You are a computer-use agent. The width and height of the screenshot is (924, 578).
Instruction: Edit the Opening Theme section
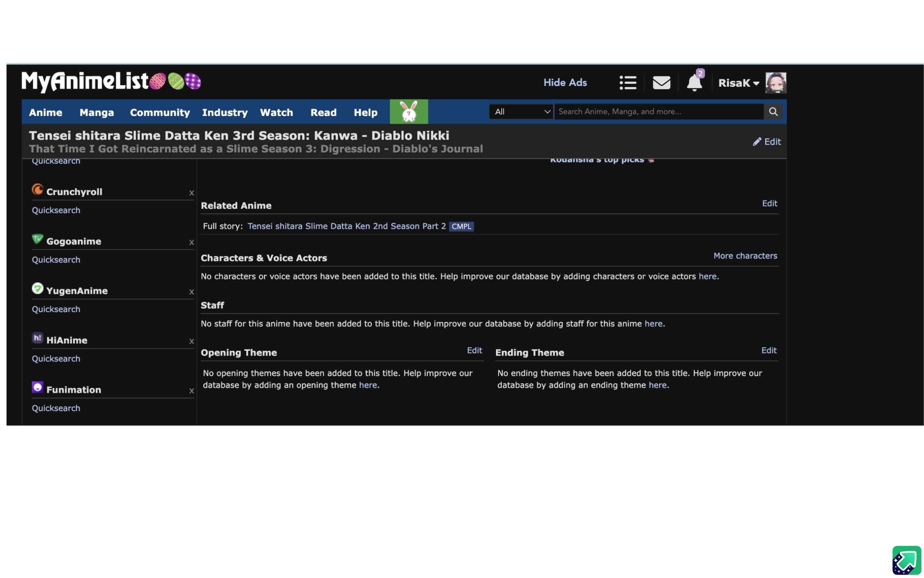(474, 351)
